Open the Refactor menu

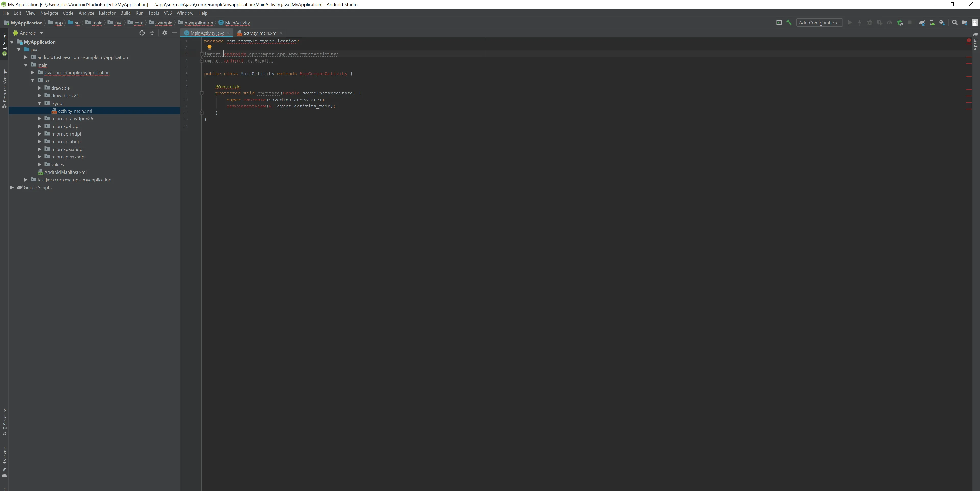pos(107,13)
